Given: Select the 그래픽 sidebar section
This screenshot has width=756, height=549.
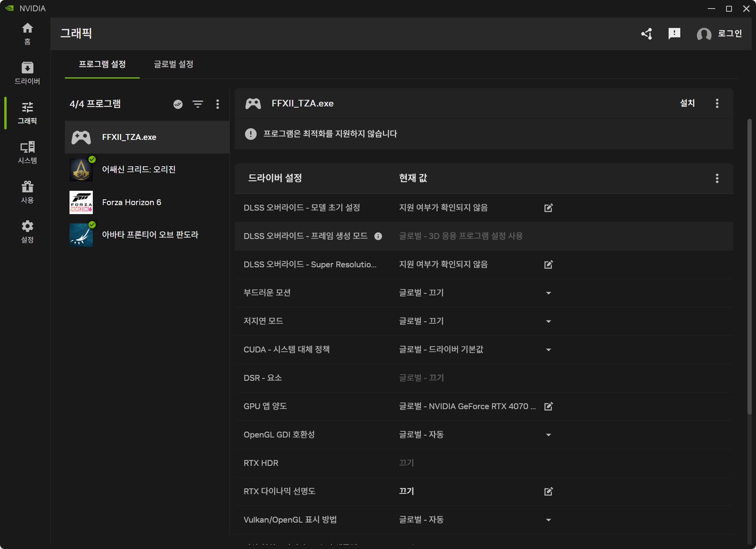Looking at the screenshot, I should tap(27, 113).
